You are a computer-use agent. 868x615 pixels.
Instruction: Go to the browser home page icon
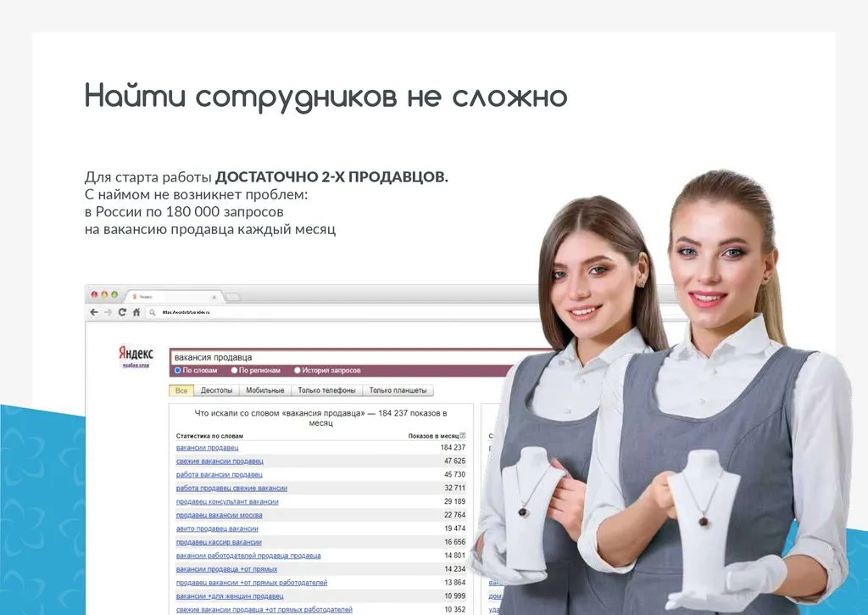coord(136,312)
